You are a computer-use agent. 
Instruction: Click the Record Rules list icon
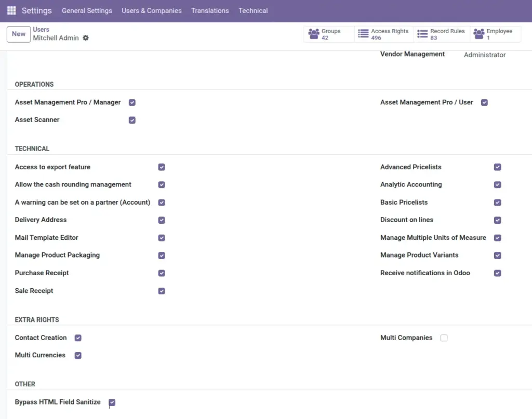[422, 34]
